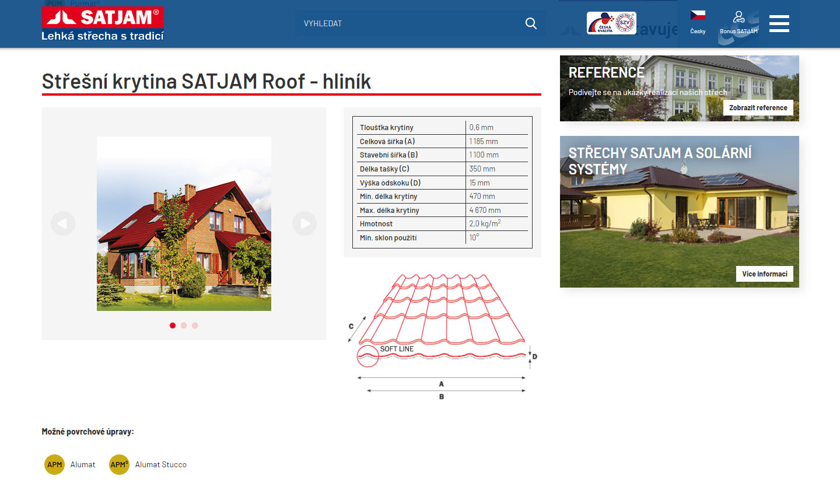Screen dimensions: 840x504
Task: Click the Alumat label text
Action: [x=83, y=465]
